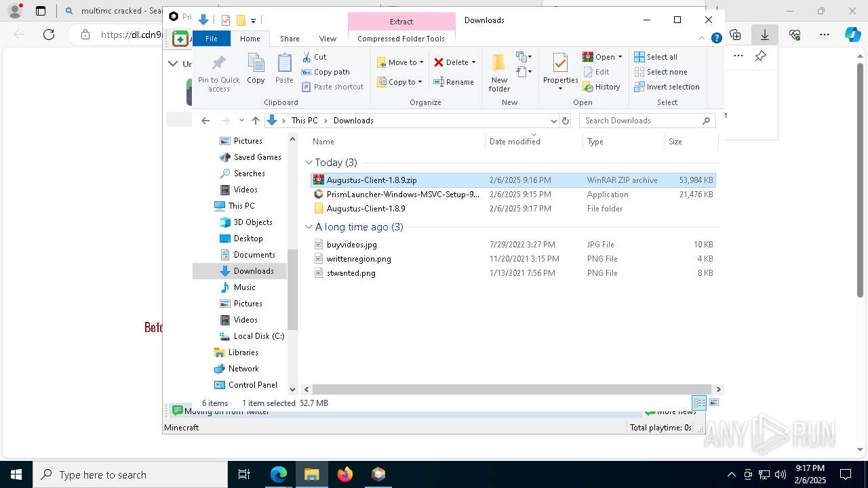Select buyvideos.jpg file
The height and width of the screenshot is (488, 868).
tap(513, 245)
